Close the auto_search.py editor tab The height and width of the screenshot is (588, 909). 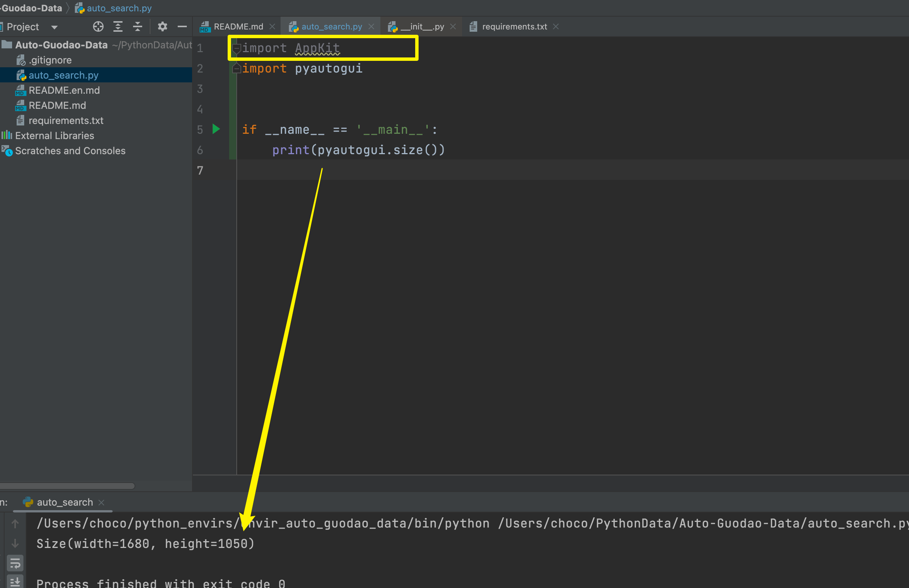point(371,26)
